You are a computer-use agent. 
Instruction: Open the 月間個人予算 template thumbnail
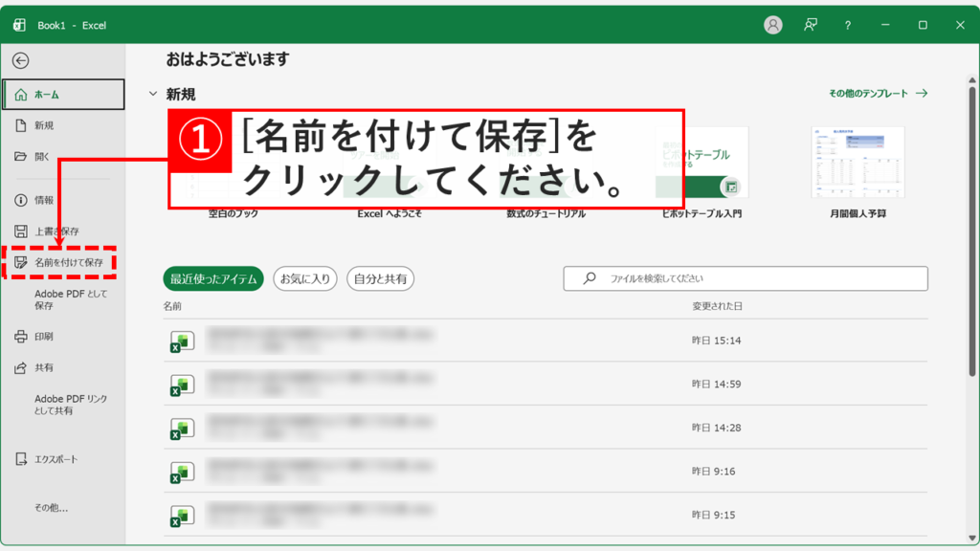click(858, 163)
